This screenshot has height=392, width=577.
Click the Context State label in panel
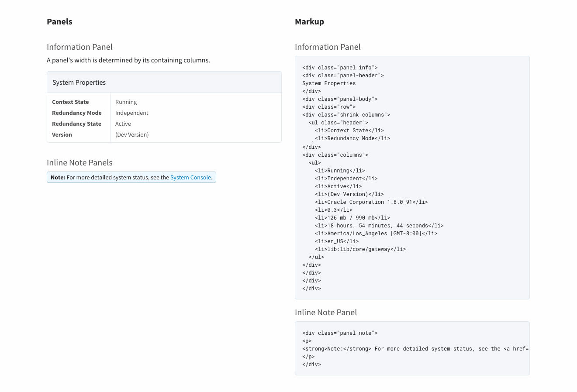[70, 102]
